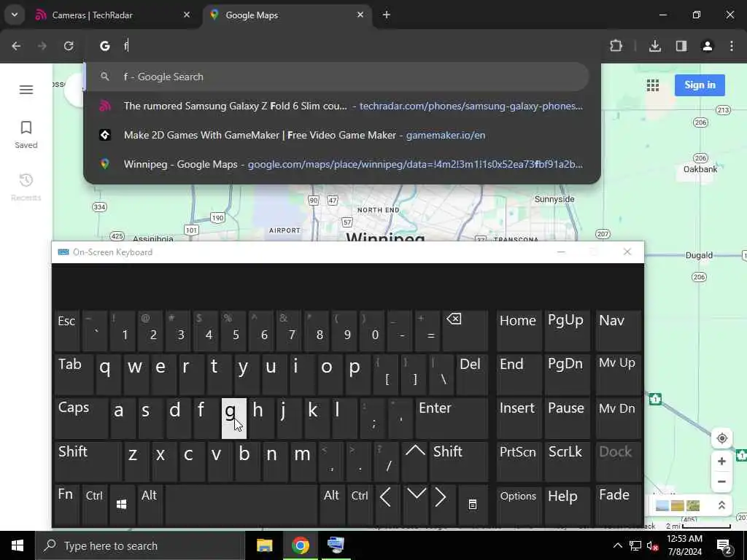The height and width of the screenshot is (560, 747).
Task: Click the 'g' key on keyboard
Action: click(234, 418)
